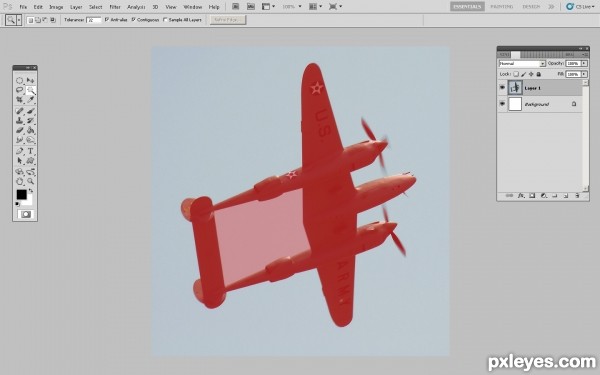The height and width of the screenshot is (375, 600).
Task: Select the Smudge tool
Action: pos(20,140)
